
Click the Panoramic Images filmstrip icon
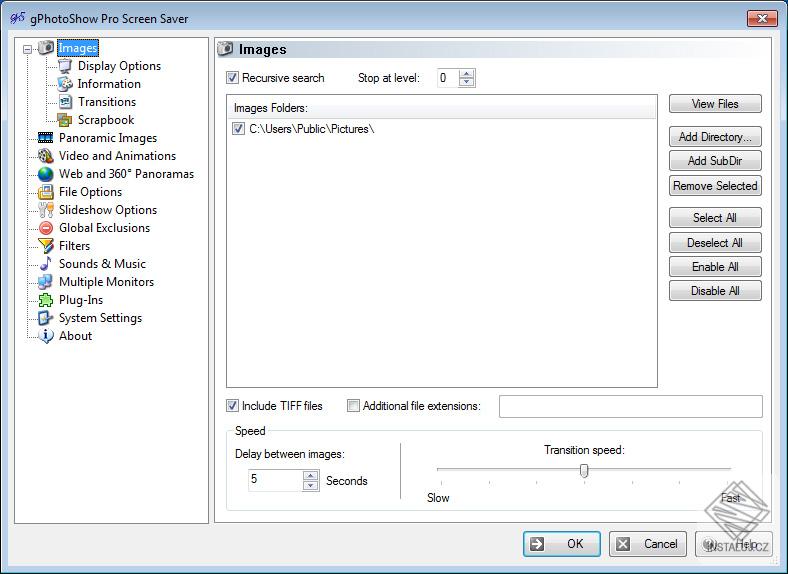click(46, 138)
